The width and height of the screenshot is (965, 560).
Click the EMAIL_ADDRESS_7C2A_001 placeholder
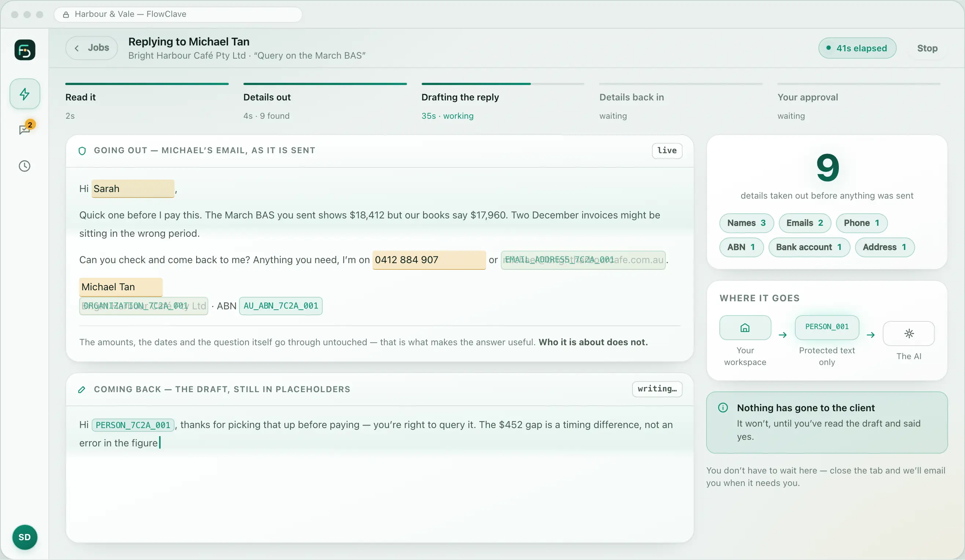583,260
